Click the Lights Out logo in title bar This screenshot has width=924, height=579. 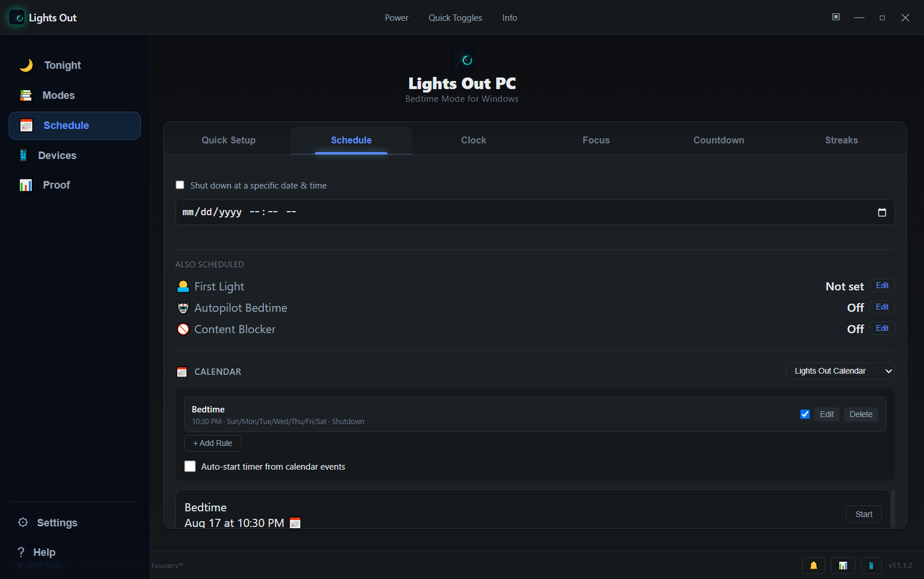[17, 18]
